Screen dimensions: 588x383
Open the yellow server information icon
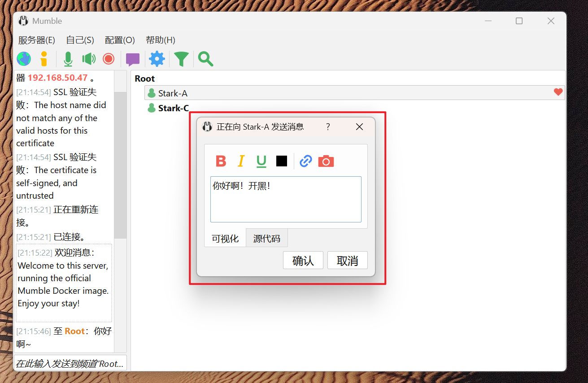pos(44,59)
